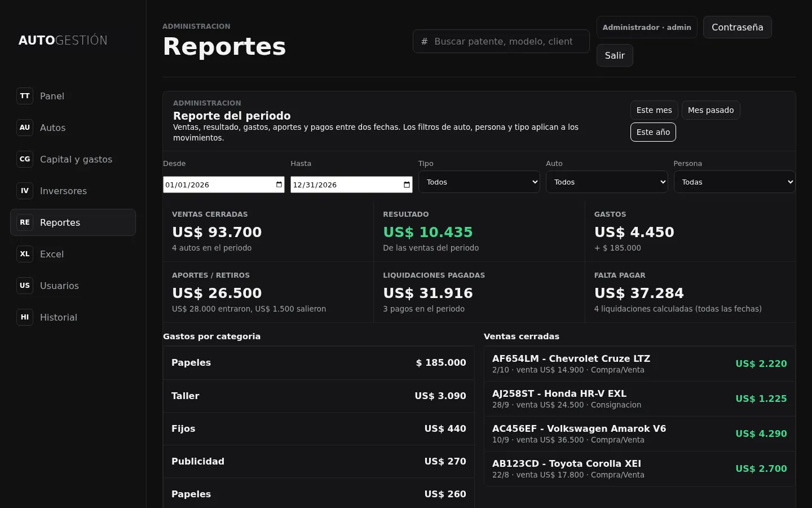Click the AUTOGESTIÓN logo
Image resolution: width=812 pixels, height=508 pixels.
(63, 40)
